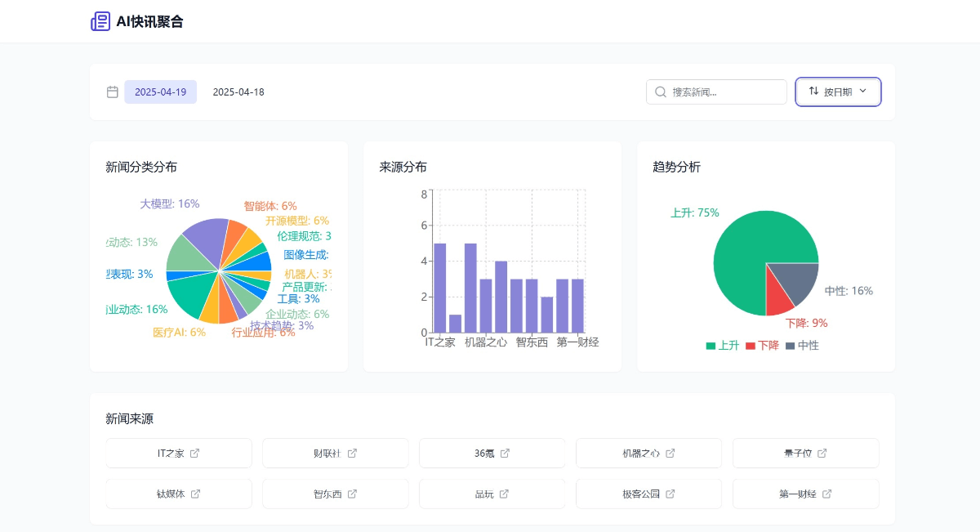This screenshot has width=980, height=532.
Task: Click the 来源分布 card heading
Action: coord(403,167)
